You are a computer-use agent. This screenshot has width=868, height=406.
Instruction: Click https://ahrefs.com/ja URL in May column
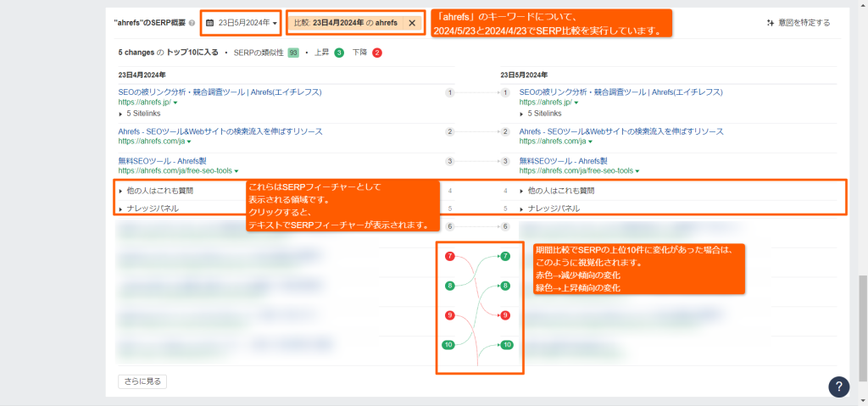553,142
